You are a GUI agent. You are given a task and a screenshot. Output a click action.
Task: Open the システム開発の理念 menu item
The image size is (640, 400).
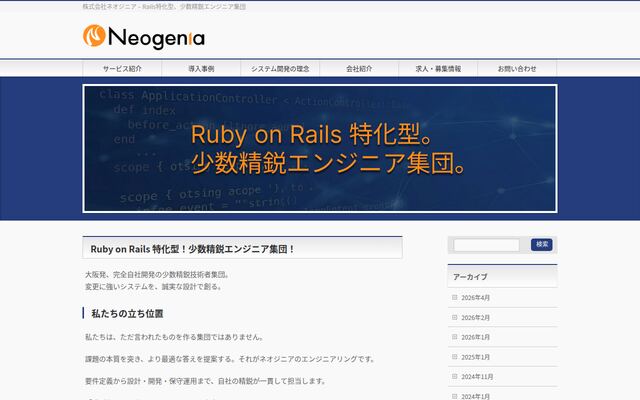280,69
